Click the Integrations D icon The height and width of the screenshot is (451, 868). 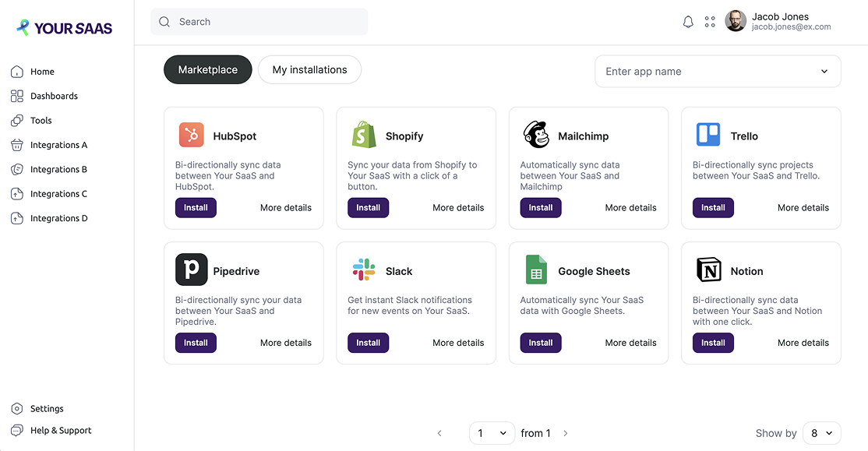[17, 218]
